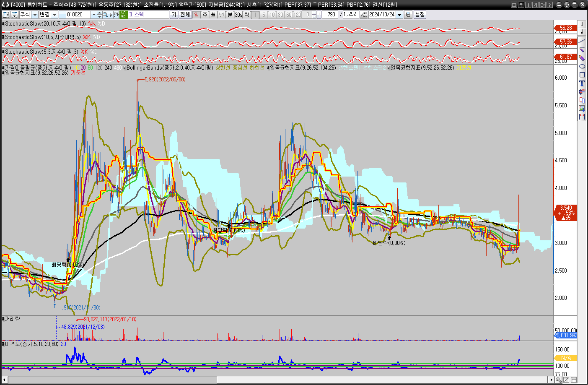
Task: Select the 120 interval button
Action: pos(298,15)
